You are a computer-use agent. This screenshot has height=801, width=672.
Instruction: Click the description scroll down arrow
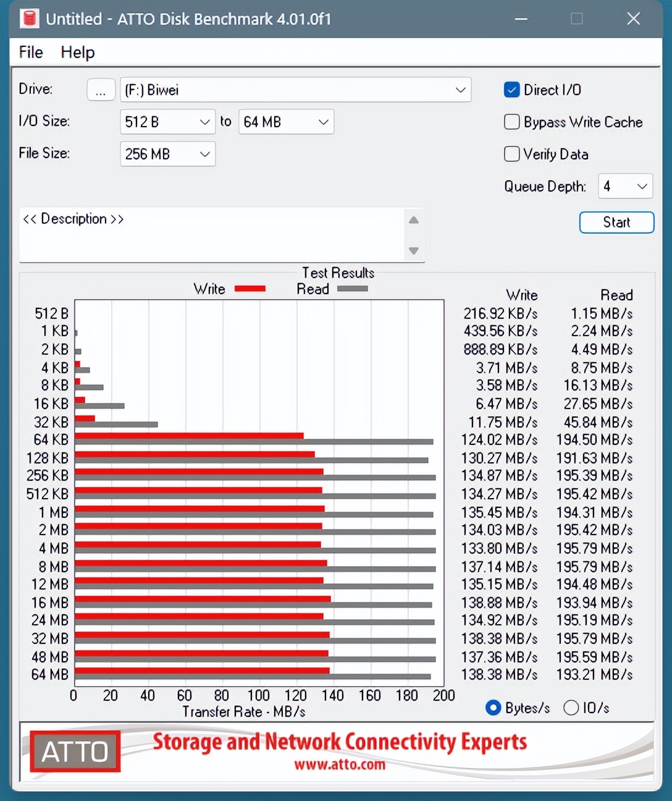pos(414,250)
